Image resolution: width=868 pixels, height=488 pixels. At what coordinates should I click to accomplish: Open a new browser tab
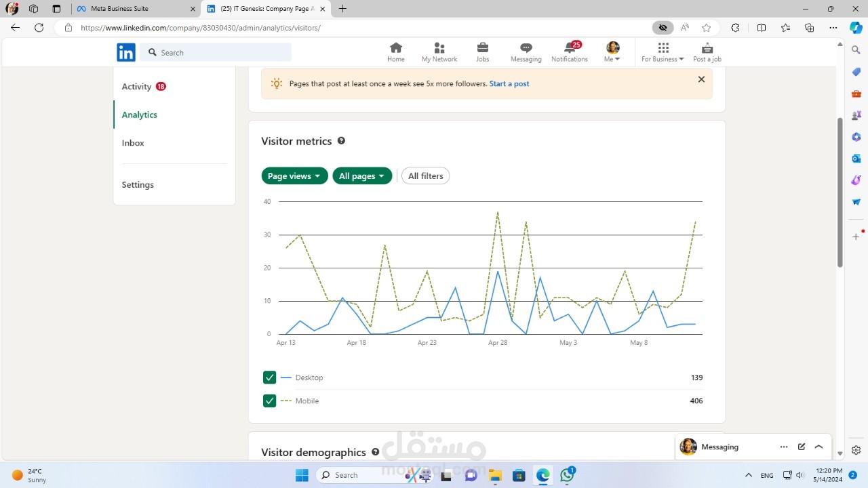[x=342, y=9]
